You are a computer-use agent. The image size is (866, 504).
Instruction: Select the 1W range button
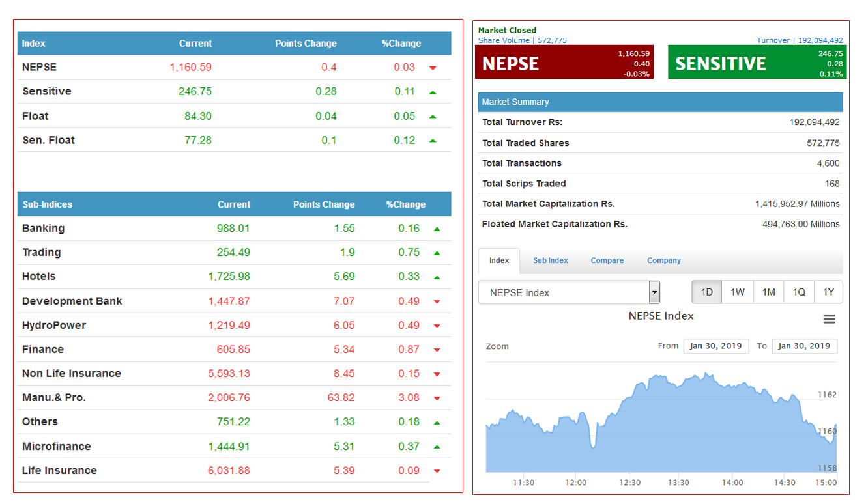click(738, 292)
